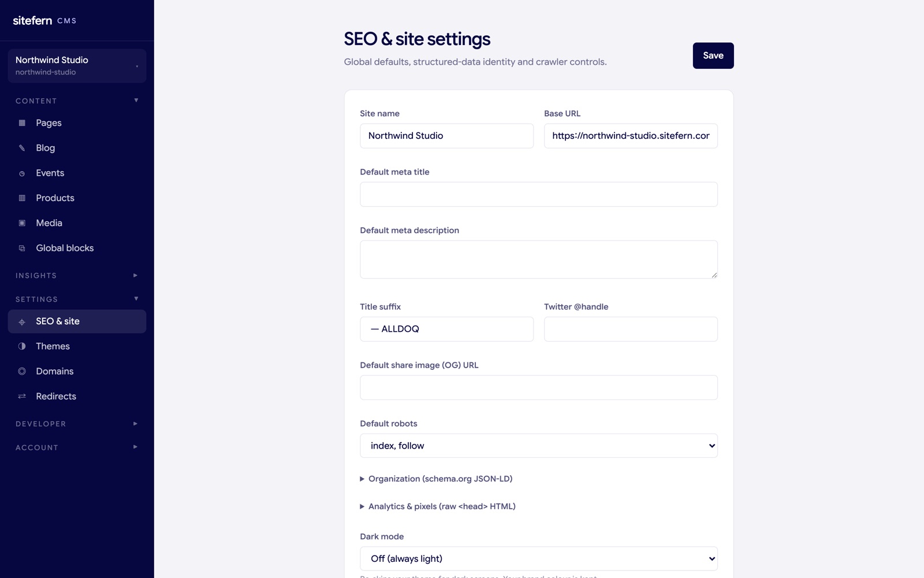Click the Events clock icon

tap(22, 173)
